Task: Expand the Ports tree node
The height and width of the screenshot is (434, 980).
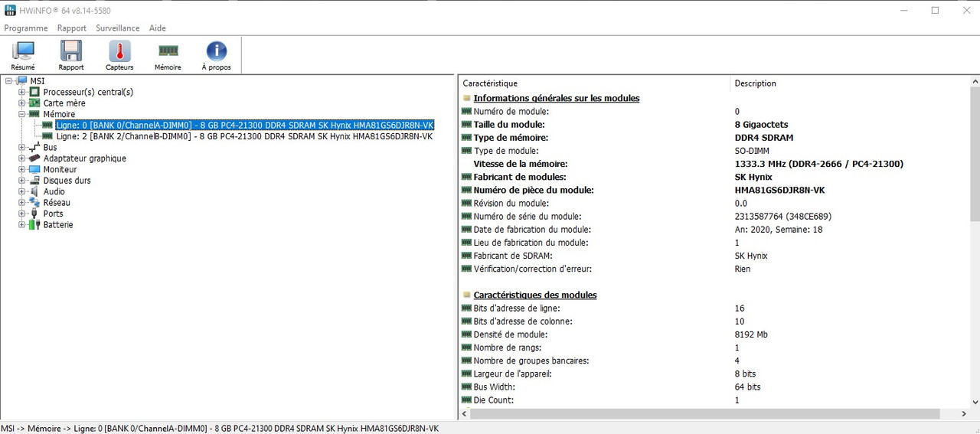Action: pyautogui.click(x=22, y=214)
